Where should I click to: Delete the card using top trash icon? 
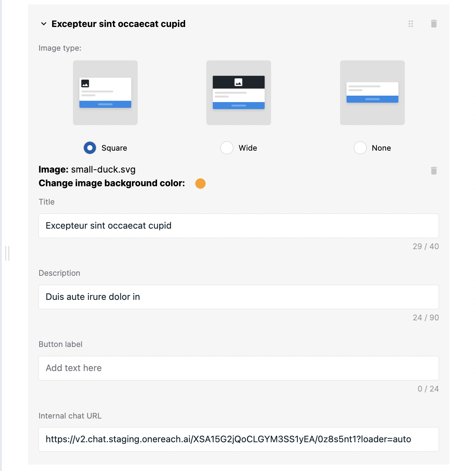[x=434, y=24]
